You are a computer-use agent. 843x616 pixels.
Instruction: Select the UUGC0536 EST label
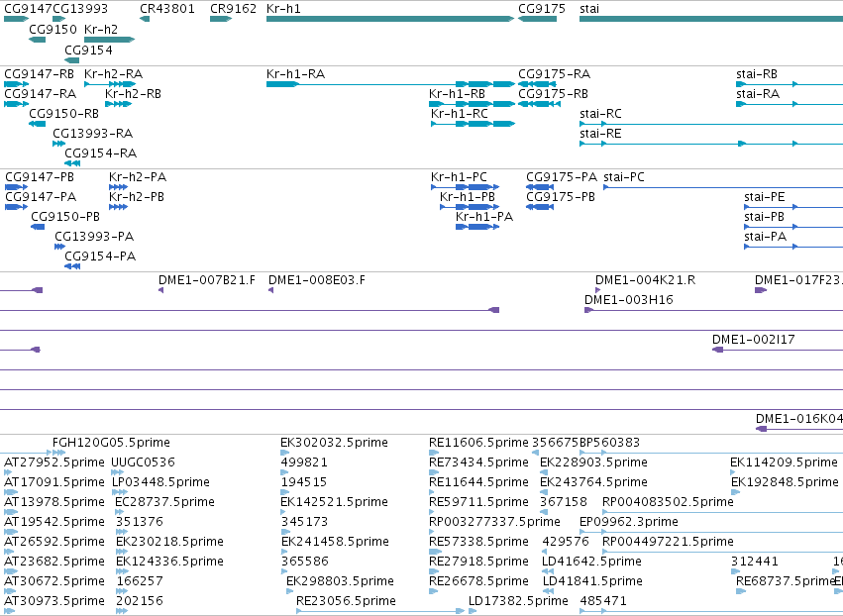click(143, 462)
